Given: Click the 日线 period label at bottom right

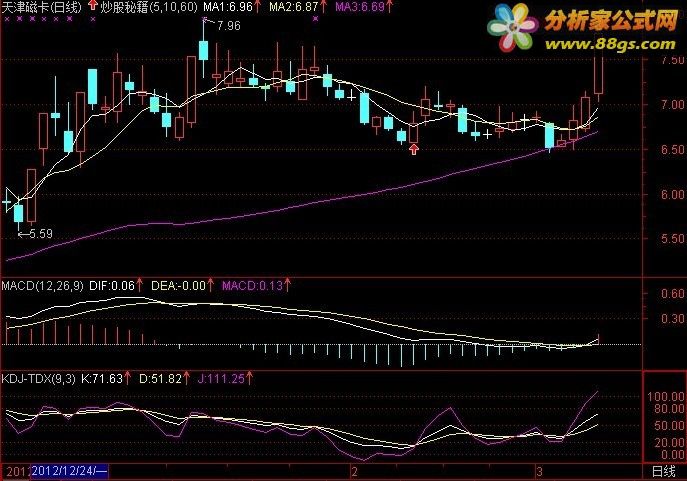Looking at the screenshot, I should 663,472.
